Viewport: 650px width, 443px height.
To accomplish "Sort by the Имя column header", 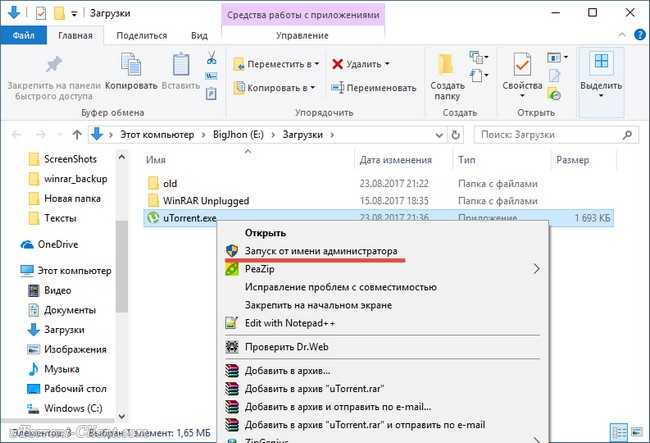I will tap(155, 160).
